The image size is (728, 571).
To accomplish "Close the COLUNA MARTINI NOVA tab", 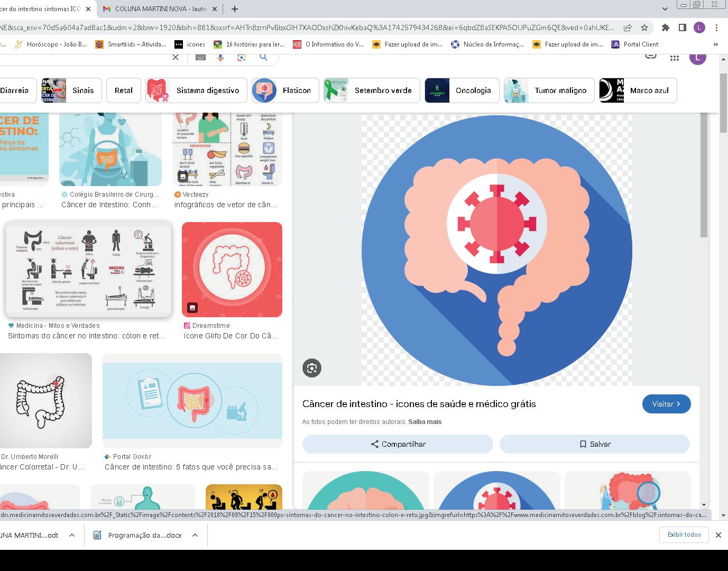I will (215, 9).
